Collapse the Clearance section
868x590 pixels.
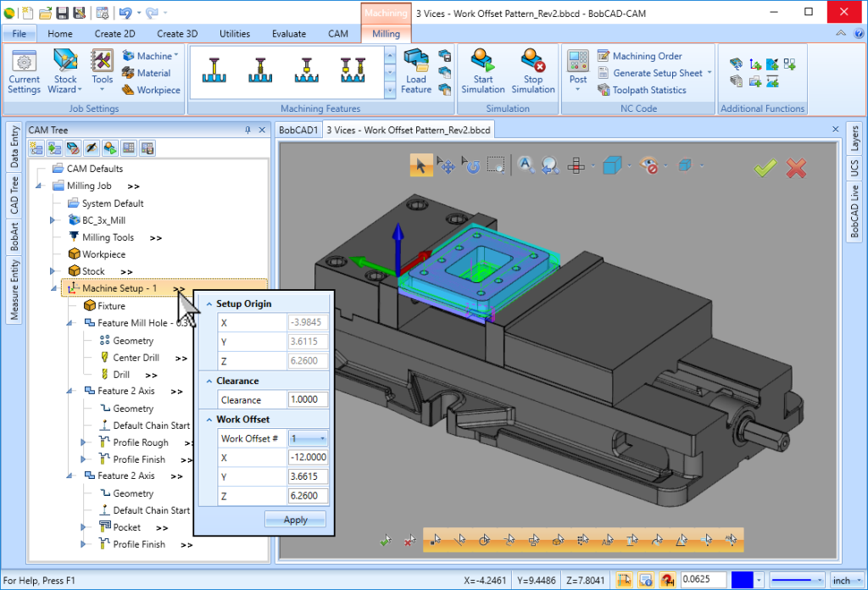pyautogui.click(x=209, y=381)
